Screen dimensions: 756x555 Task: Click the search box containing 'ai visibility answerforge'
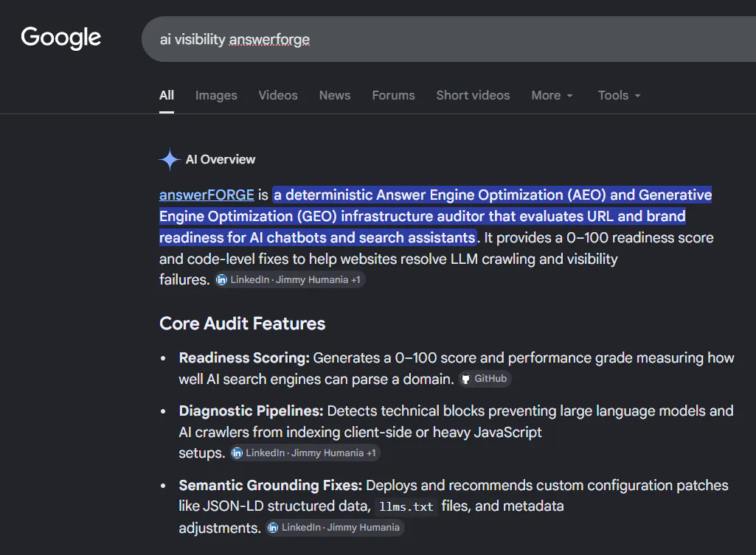point(448,39)
